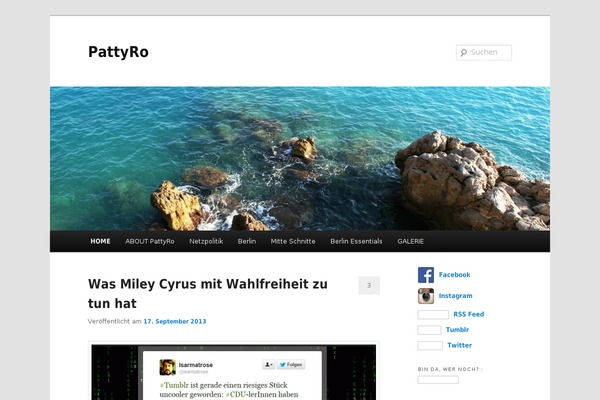Image resolution: width=600 pixels, height=400 pixels.
Task: Click the ocean rocks header image
Action: point(300,158)
